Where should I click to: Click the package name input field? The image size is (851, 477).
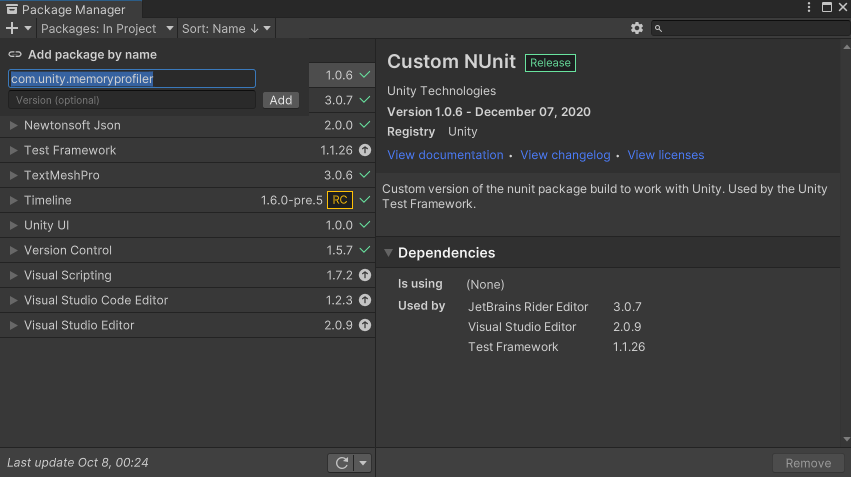132,79
